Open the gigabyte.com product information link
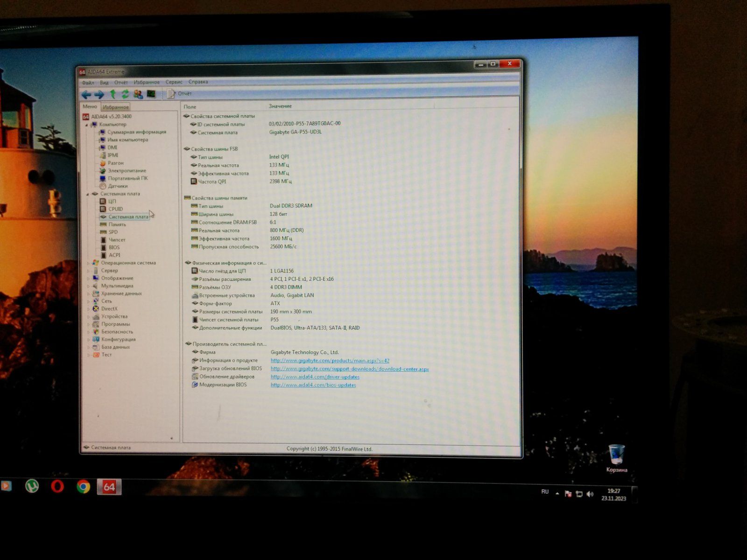This screenshot has width=747, height=560. point(330,361)
